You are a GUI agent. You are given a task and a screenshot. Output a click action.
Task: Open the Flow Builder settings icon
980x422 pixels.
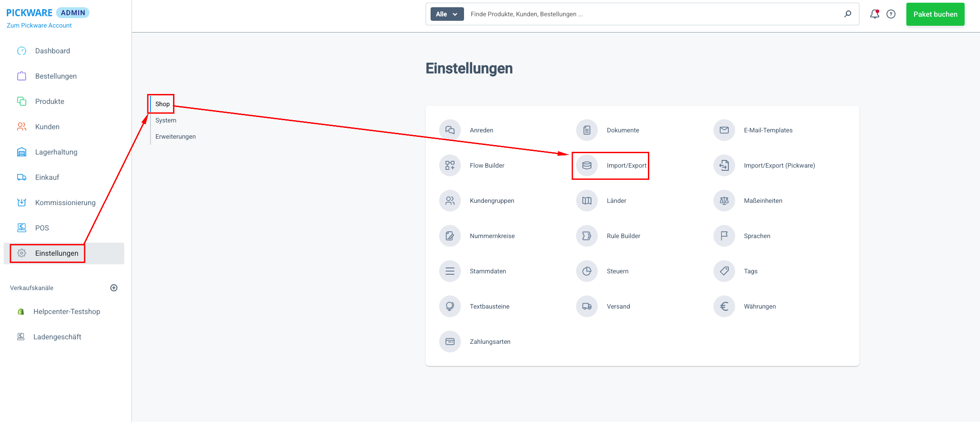450,165
